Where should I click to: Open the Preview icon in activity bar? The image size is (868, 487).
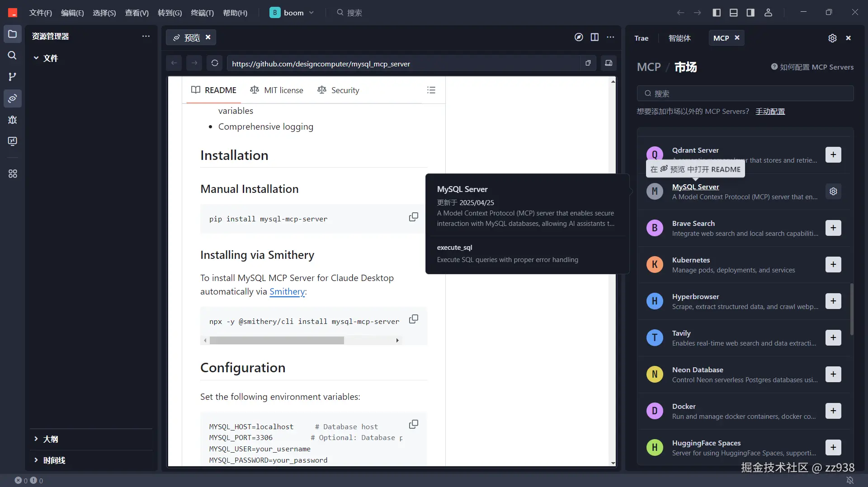[13, 98]
